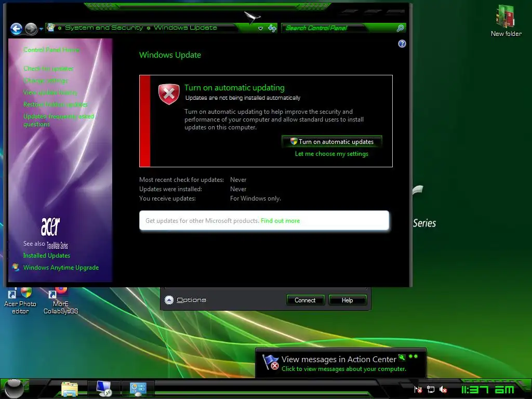Image resolution: width=532 pixels, height=399 pixels.
Task: Click the taskbar clock showing 11:37 am
Action: click(x=487, y=390)
